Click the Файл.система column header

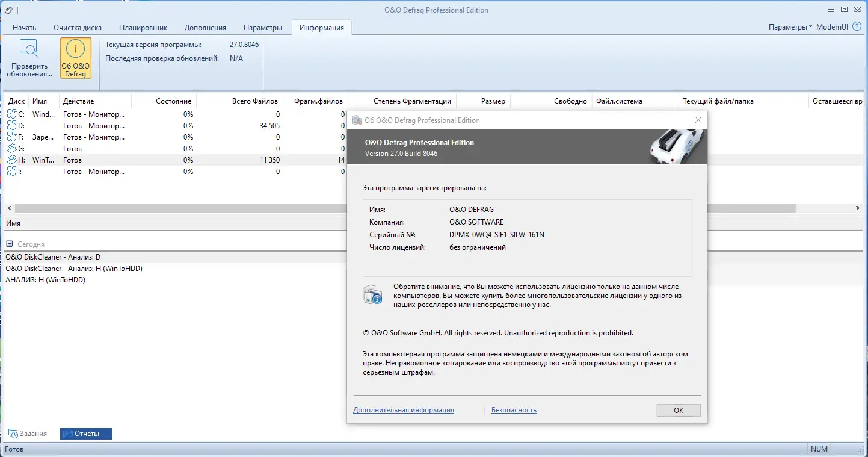[x=636, y=101]
